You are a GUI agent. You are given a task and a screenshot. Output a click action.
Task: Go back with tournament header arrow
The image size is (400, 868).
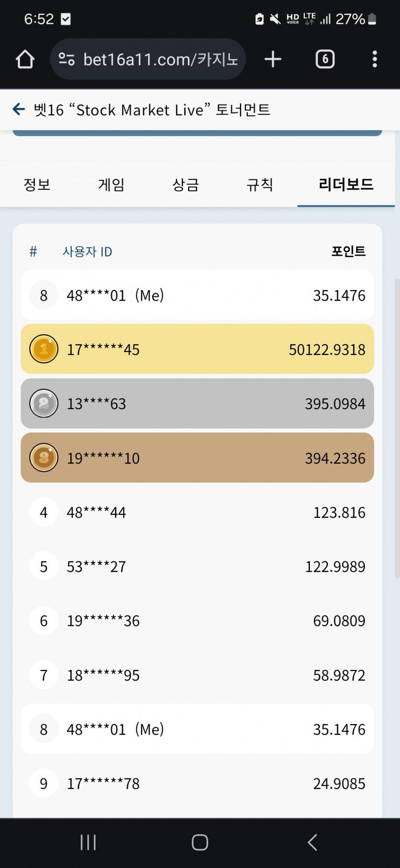19,109
